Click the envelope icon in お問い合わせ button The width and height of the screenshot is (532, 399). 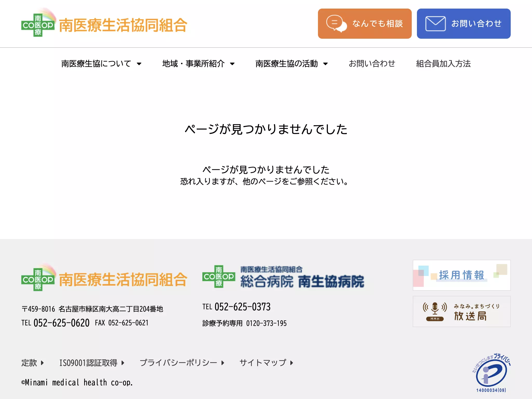point(435,24)
